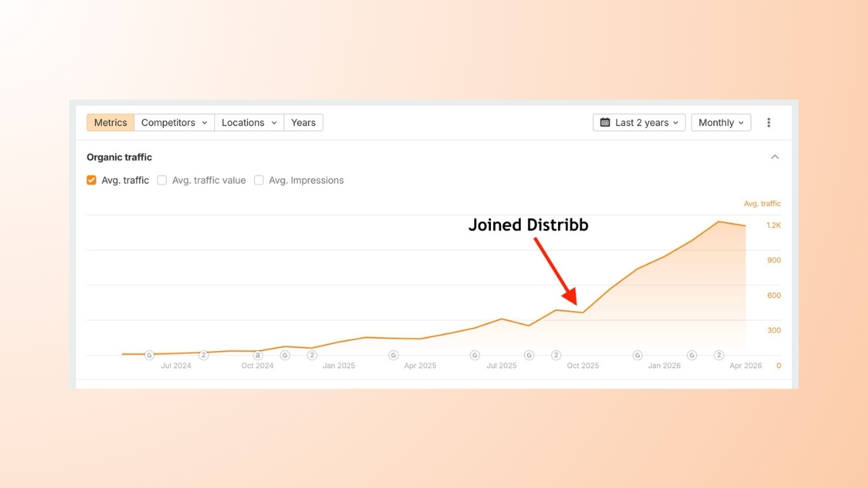Click the calendar icon on Last 2 years

point(605,123)
